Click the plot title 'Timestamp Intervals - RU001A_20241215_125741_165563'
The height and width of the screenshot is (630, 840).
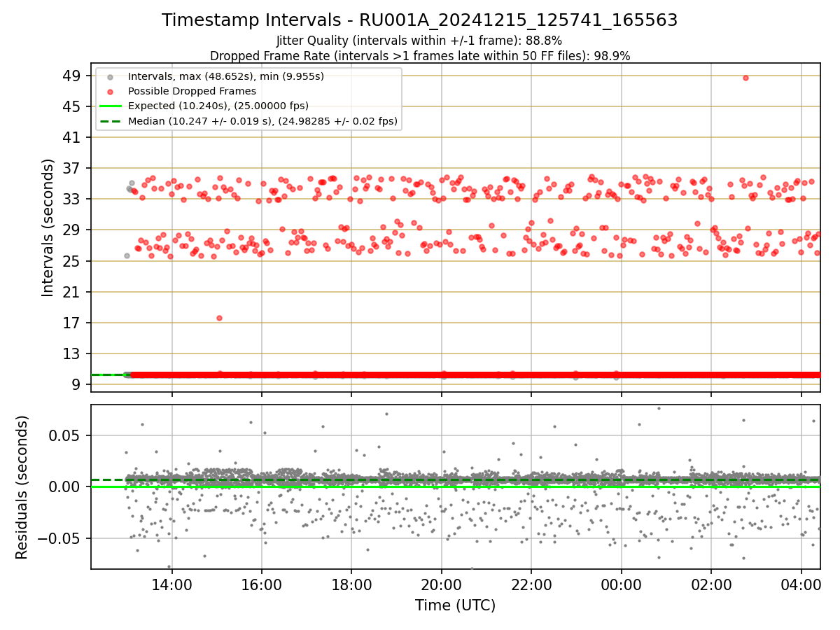coord(420,20)
